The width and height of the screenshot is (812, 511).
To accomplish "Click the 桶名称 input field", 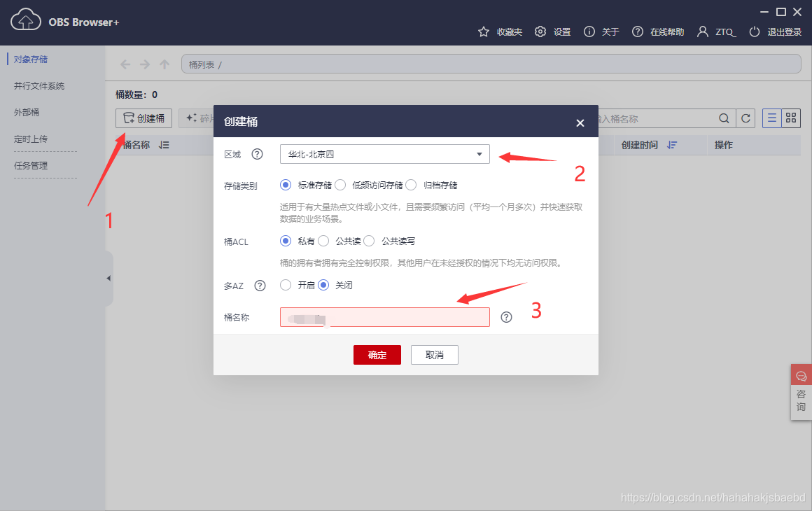I will point(384,316).
